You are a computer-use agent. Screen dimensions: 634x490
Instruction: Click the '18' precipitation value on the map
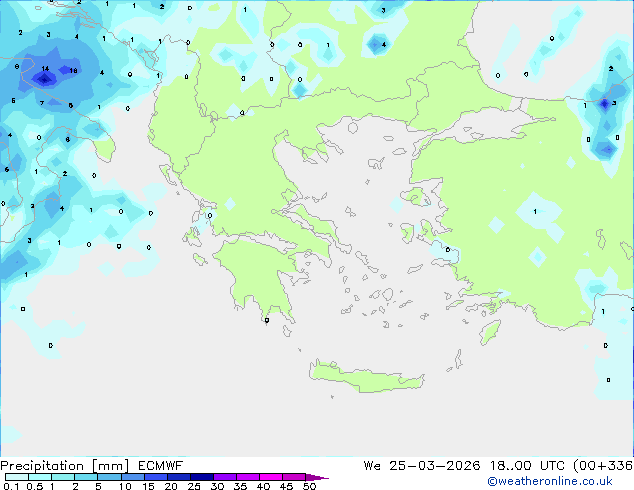click(x=73, y=71)
